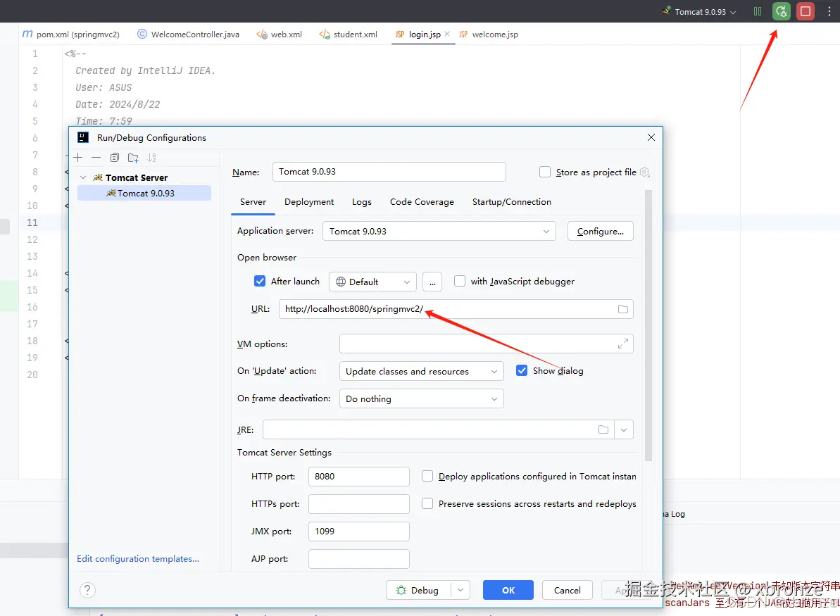Toggle Store as project file checkbox
Image resolution: width=840 pixels, height=616 pixels.
(545, 172)
